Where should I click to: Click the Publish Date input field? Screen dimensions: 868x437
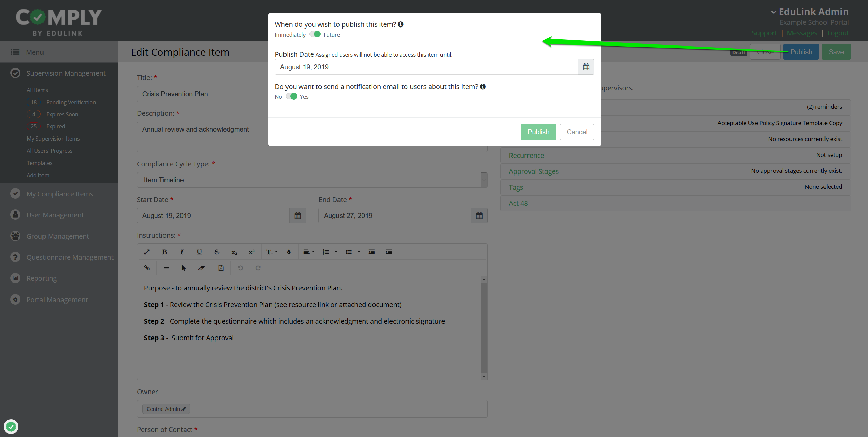pos(426,67)
